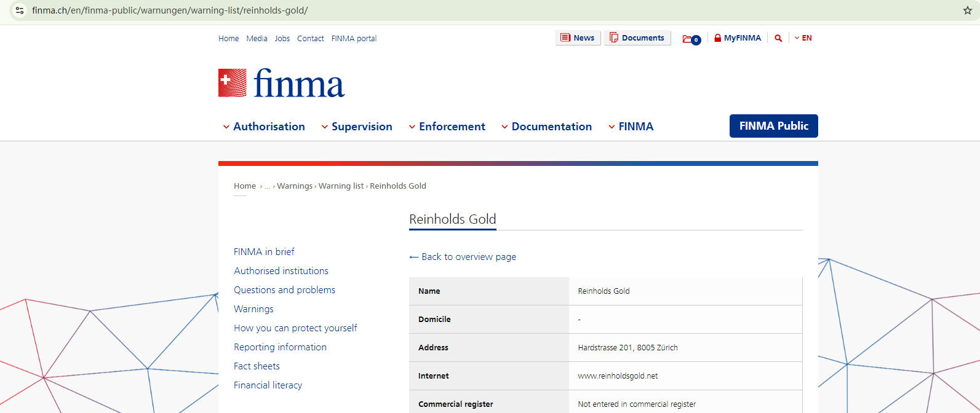Open the EN language dropdown
980x413 pixels.
click(803, 38)
